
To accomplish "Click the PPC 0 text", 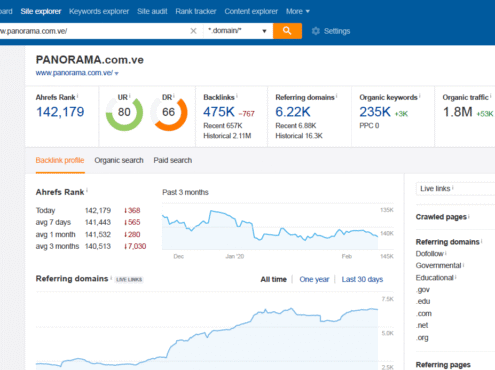I will [369, 126].
